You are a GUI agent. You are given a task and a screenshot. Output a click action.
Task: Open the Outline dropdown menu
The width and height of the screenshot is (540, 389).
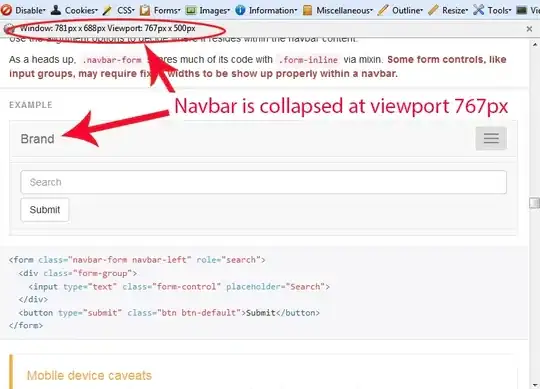click(x=407, y=11)
